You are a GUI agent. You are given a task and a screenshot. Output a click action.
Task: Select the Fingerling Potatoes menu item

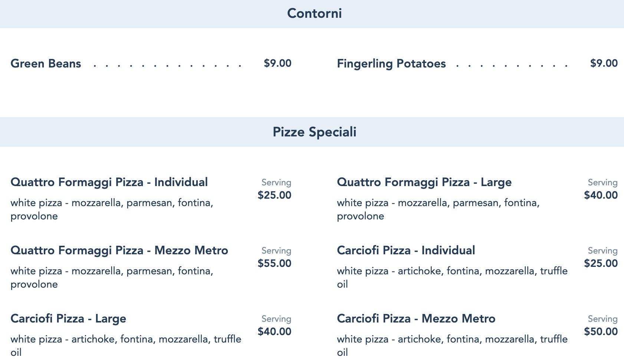[x=391, y=64]
